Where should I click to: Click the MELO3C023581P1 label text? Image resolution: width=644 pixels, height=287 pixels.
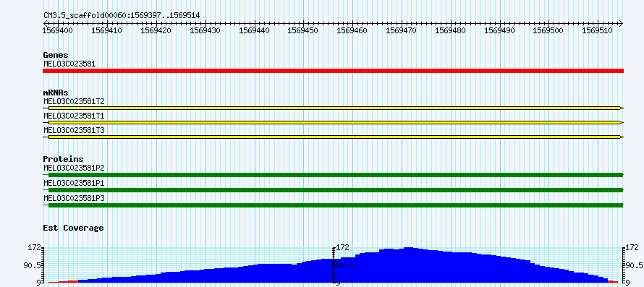(x=74, y=183)
